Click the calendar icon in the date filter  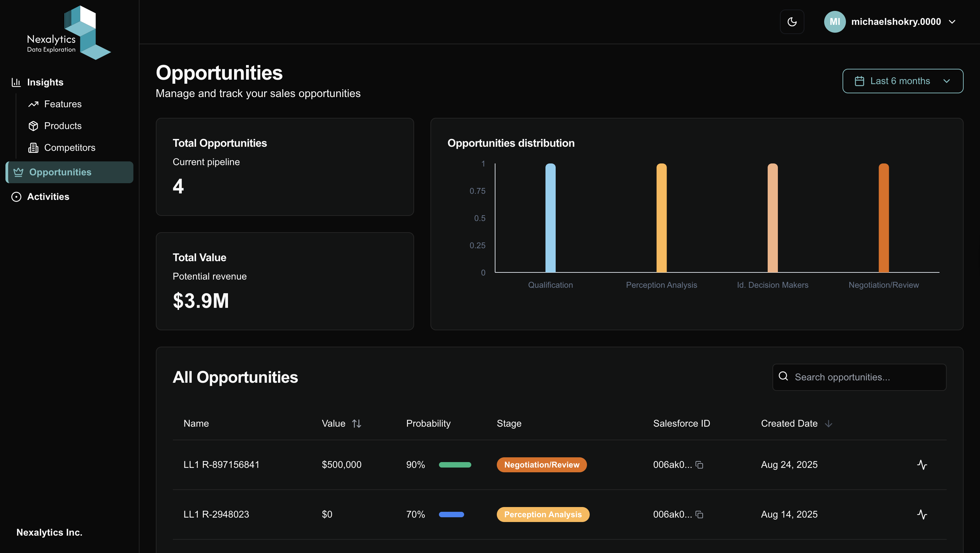[860, 81]
